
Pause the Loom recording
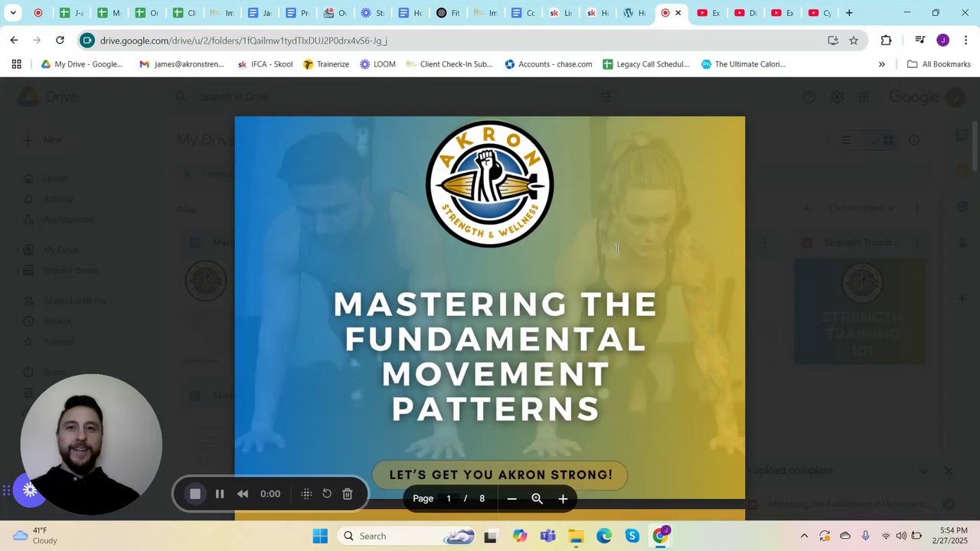tap(220, 494)
